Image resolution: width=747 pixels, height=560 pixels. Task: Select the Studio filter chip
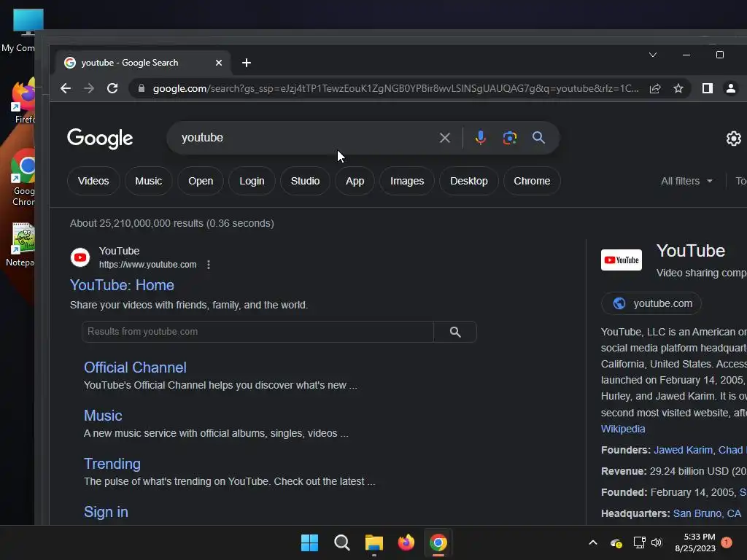[x=305, y=181]
